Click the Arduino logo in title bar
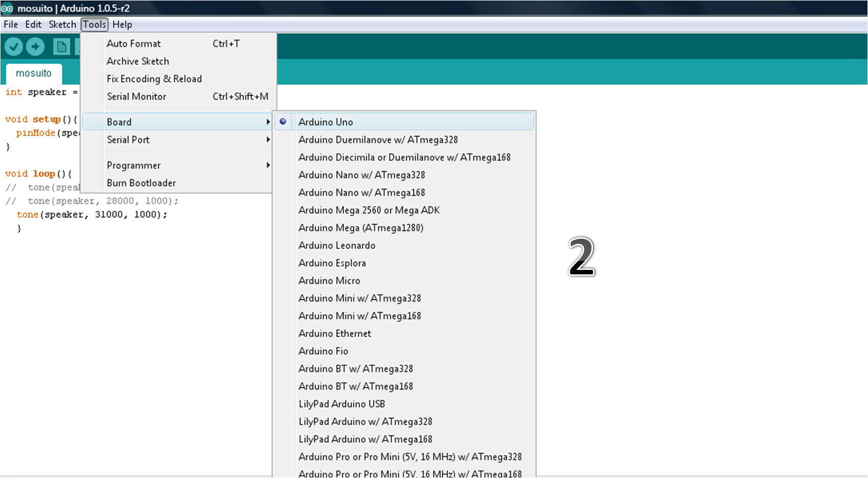Viewport: 868px width, 478px height. point(7,8)
